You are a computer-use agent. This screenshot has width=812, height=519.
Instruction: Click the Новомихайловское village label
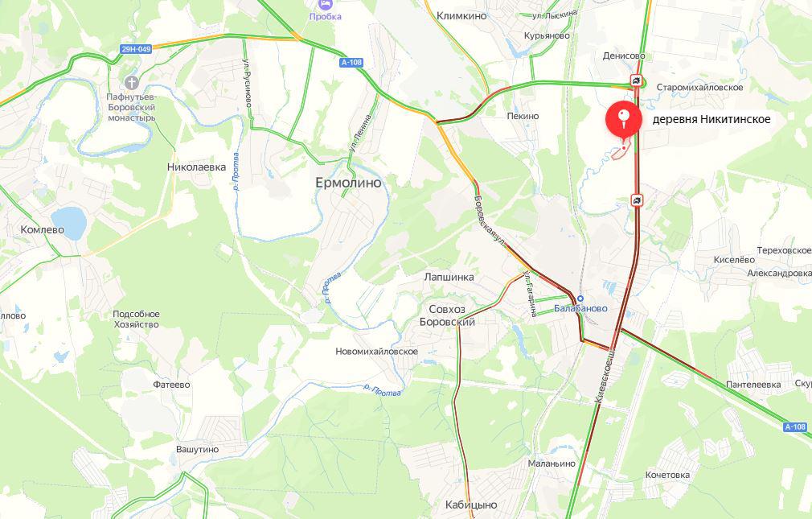click(x=376, y=352)
